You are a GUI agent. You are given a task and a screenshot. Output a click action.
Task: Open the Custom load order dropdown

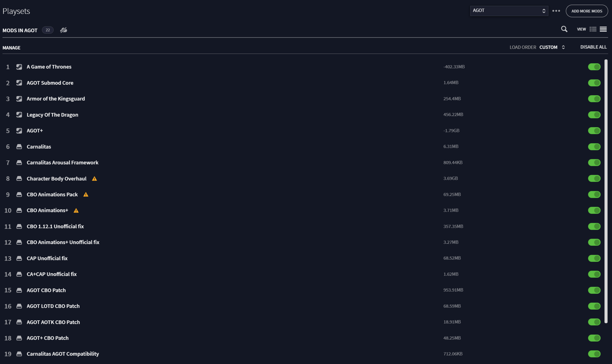click(x=552, y=47)
